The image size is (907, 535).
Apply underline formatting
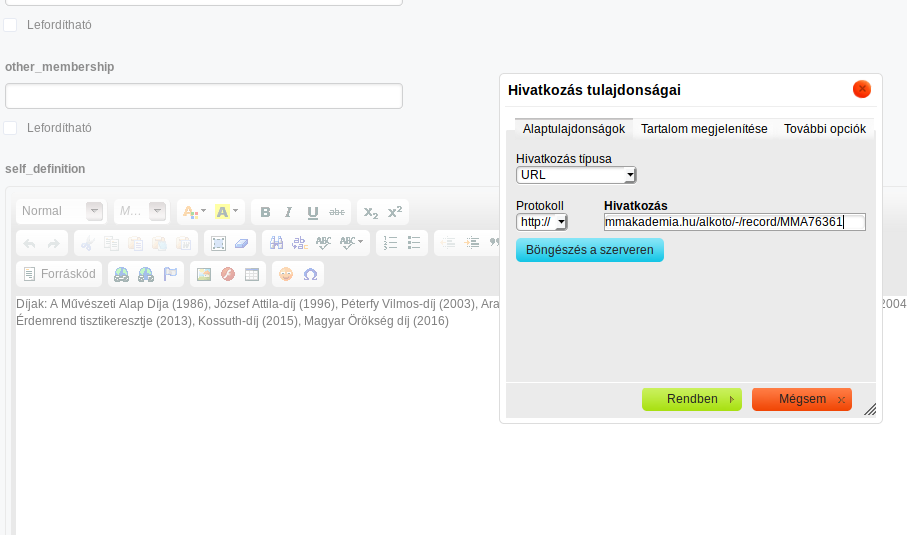[x=312, y=212]
